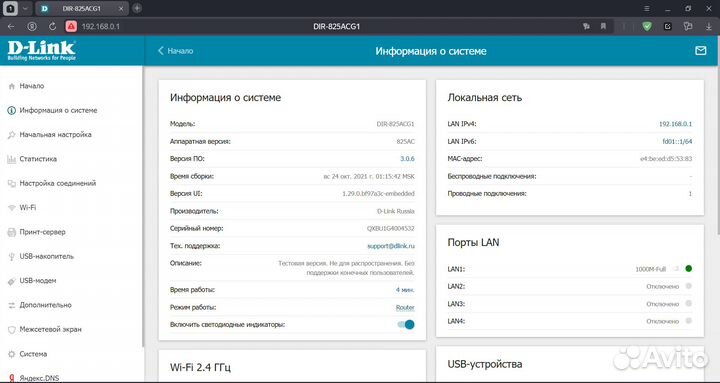Click the Wi-Fi 2.4 ГГц card heading
This screenshot has height=383, width=720.
pyautogui.click(x=200, y=367)
